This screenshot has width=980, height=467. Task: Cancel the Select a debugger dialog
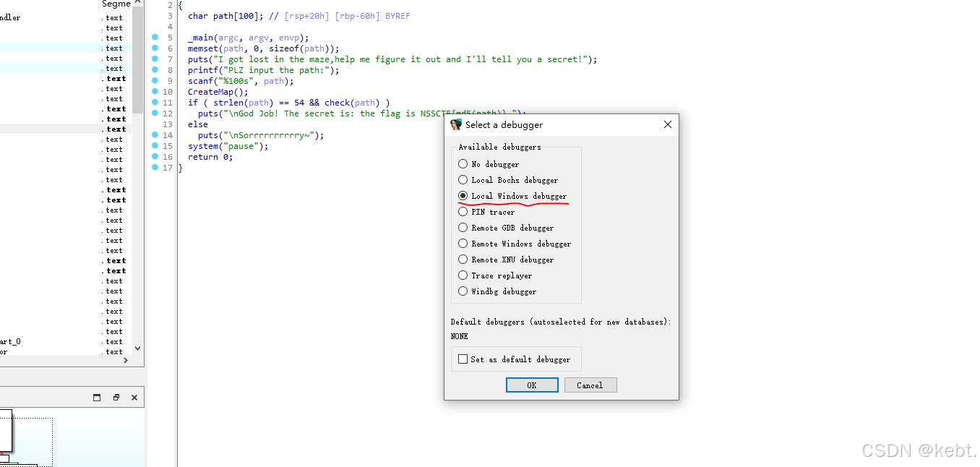pos(590,385)
